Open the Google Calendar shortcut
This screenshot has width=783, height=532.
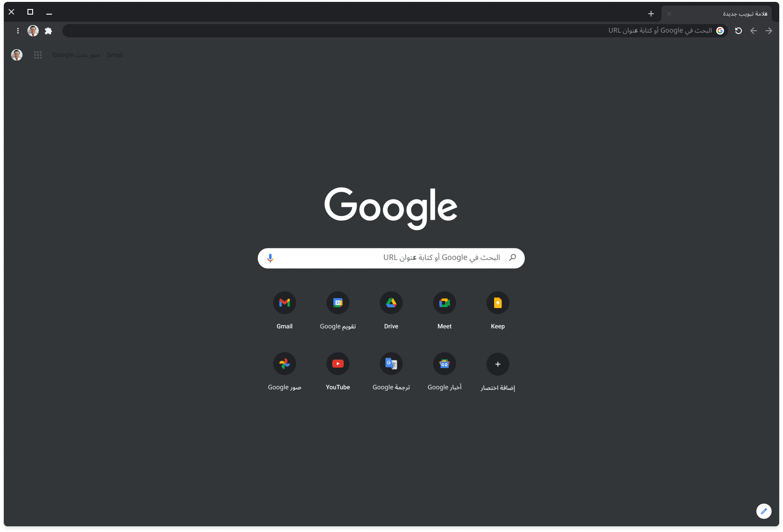pyautogui.click(x=338, y=303)
